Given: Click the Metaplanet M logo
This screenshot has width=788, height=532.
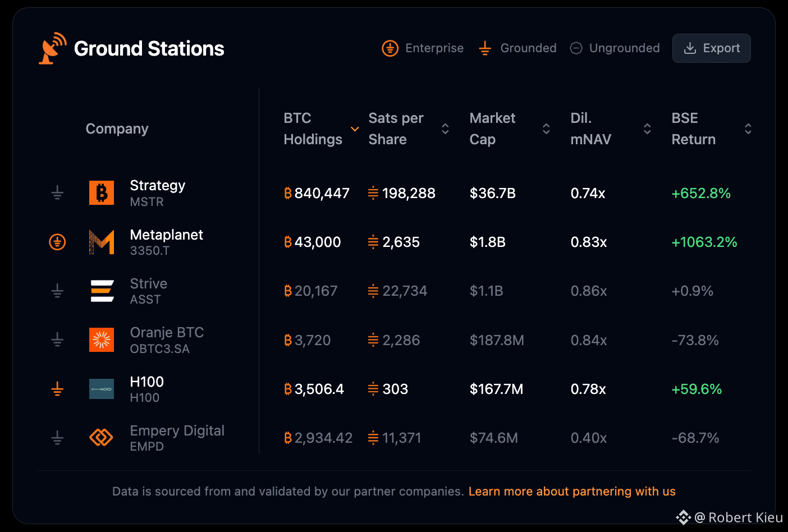Looking at the screenshot, I should (102, 242).
